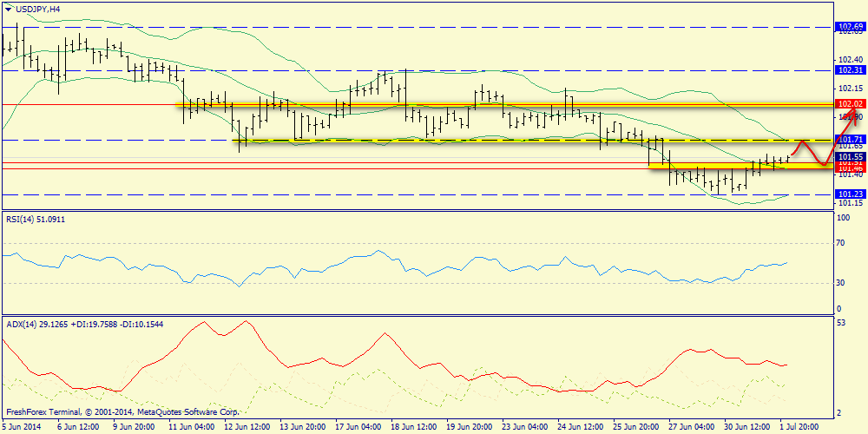Viewport: 868px width, 434px height.
Task: Click the red 102.02 price label
Action: (851, 103)
